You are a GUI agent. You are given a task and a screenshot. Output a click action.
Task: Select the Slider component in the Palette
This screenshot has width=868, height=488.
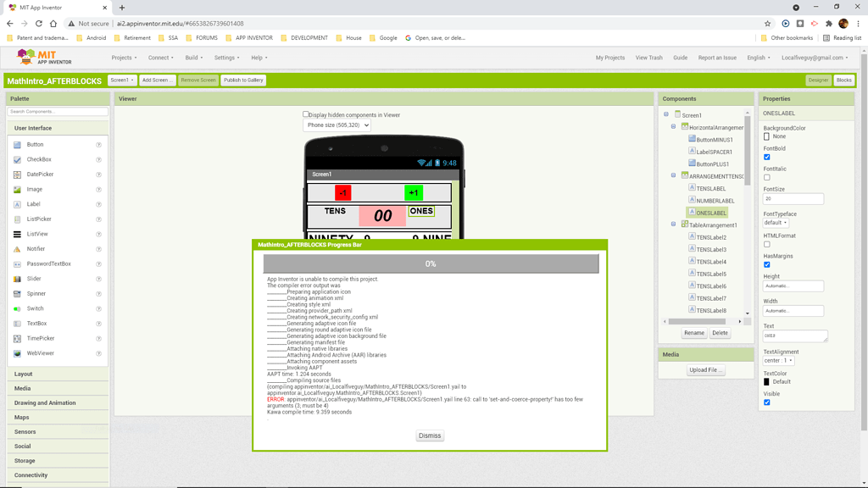[34, 278]
